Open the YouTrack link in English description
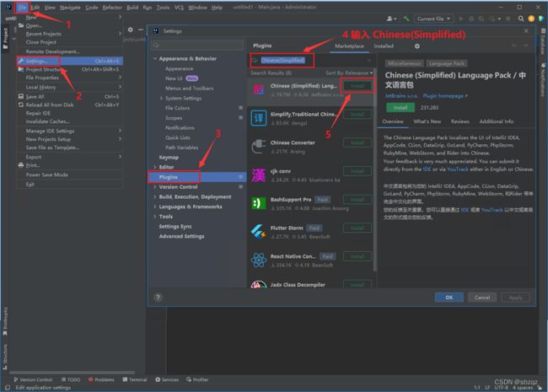 click(458, 169)
